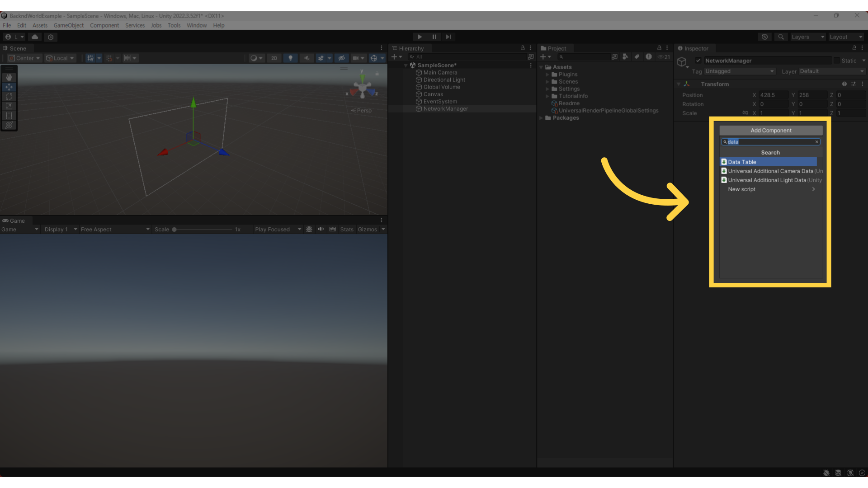Adjust Game view Scale slider
The height and width of the screenshot is (488, 868).
pos(203,230)
